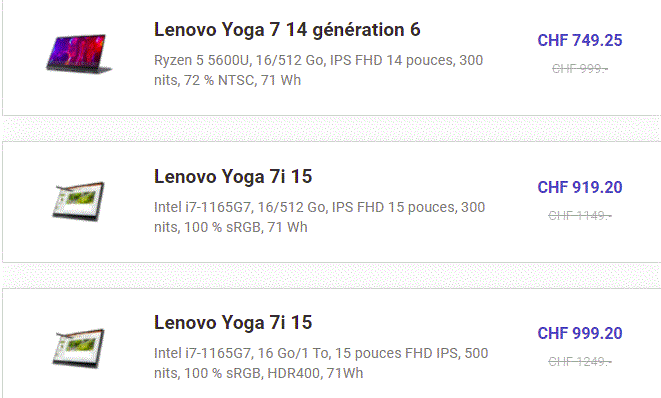
Task: Select the CHF 919.20 sale price
Action: [580, 187]
